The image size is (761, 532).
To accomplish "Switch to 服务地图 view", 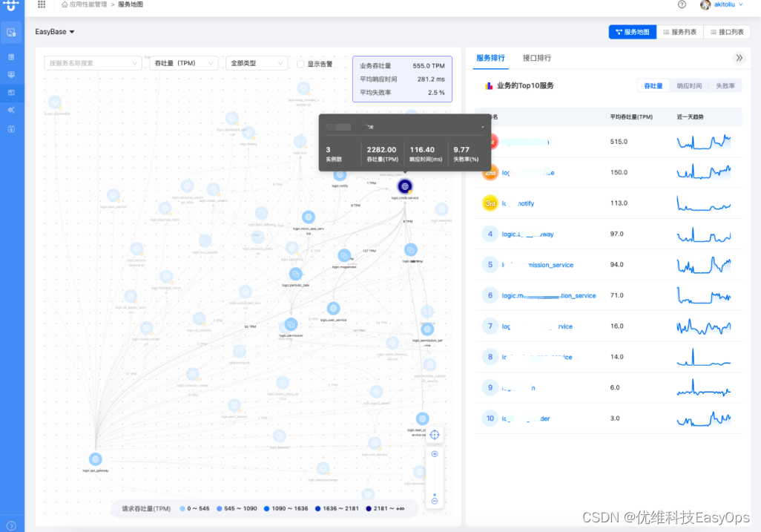I will 633,32.
